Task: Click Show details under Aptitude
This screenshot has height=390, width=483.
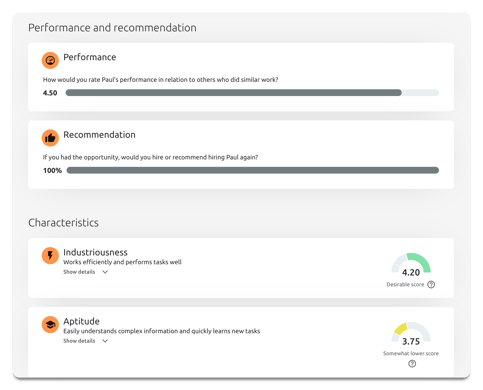Action: coord(79,341)
